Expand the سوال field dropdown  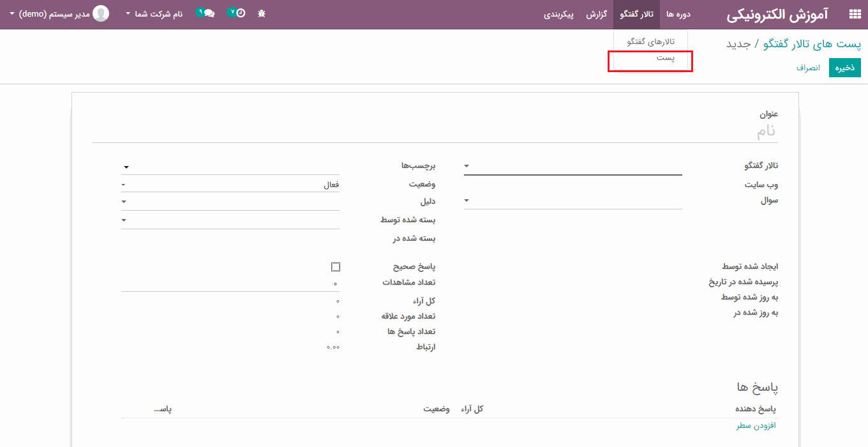click(x=467, y=201)
